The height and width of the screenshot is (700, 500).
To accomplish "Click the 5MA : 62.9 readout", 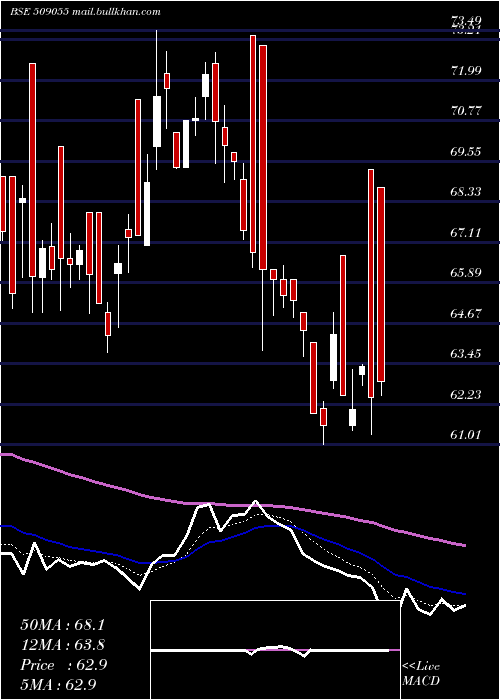I will coord(58,685).
